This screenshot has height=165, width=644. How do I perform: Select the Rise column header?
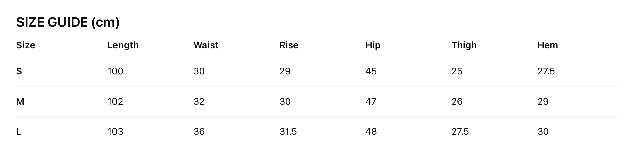[289, 45]
